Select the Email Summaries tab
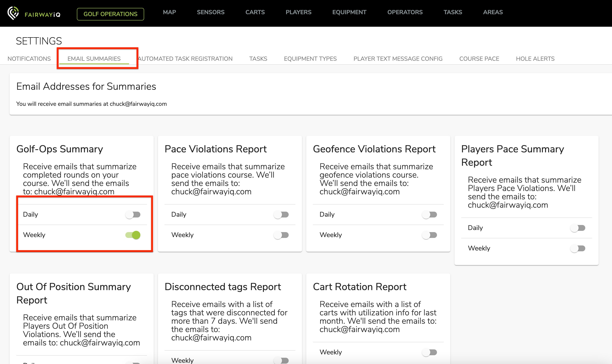The width and height of the screenshot is (612, 364). point(94,59)
